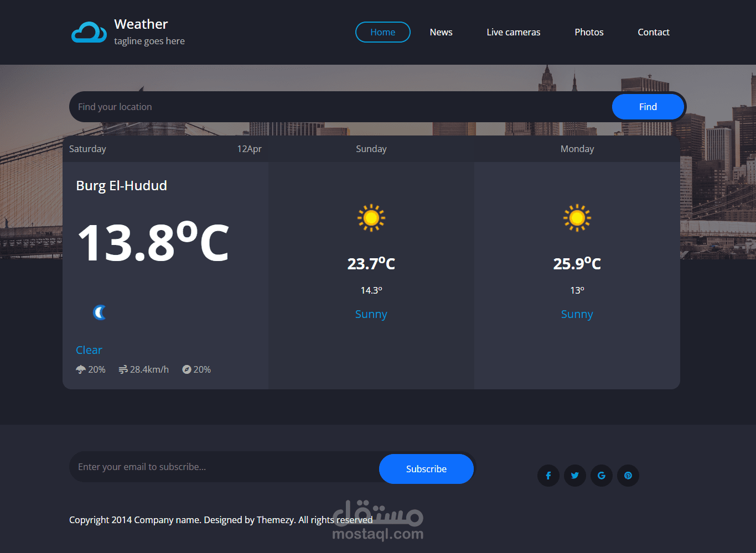This screenshot has width=756, height=553.
Task: Click the Find button
Action: click(x=648, y=107)
